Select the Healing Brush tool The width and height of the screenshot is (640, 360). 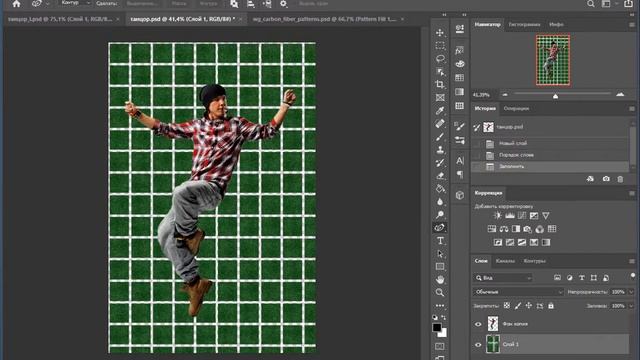click(440, 123)
